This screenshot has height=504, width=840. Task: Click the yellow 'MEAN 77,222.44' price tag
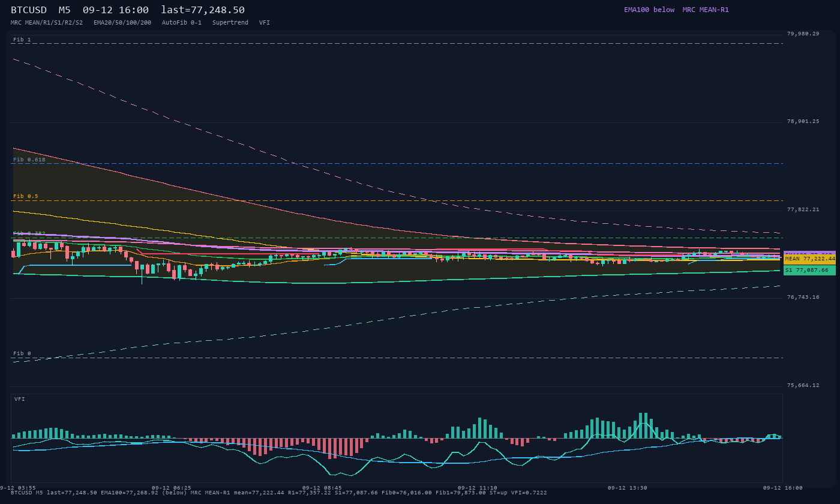809,259
